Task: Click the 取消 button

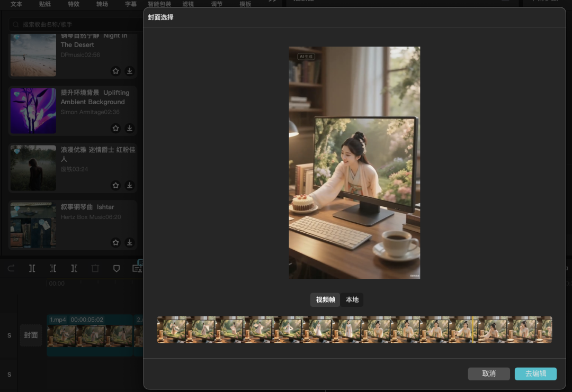Action: [x=488, y=373]
